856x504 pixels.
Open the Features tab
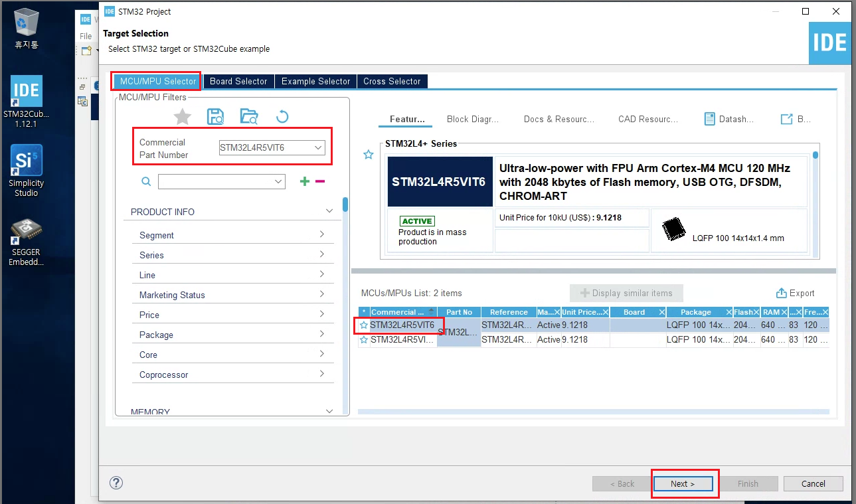(x=406, y=119)
